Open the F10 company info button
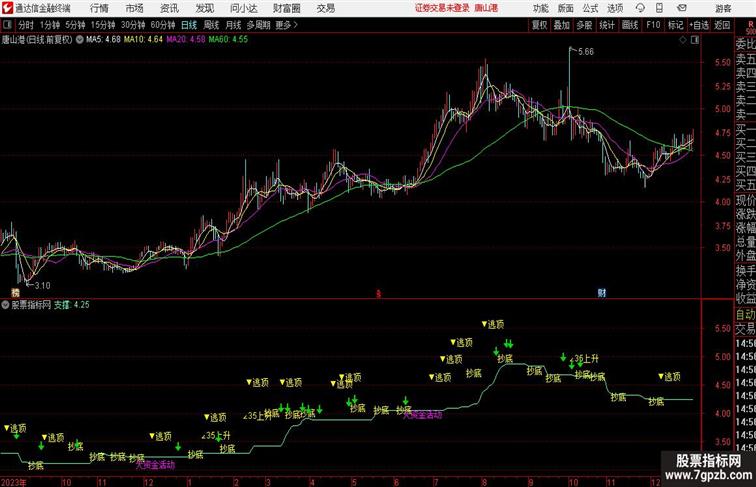The width and height of the screenshot is (756, 487). [x=653, y=25]
